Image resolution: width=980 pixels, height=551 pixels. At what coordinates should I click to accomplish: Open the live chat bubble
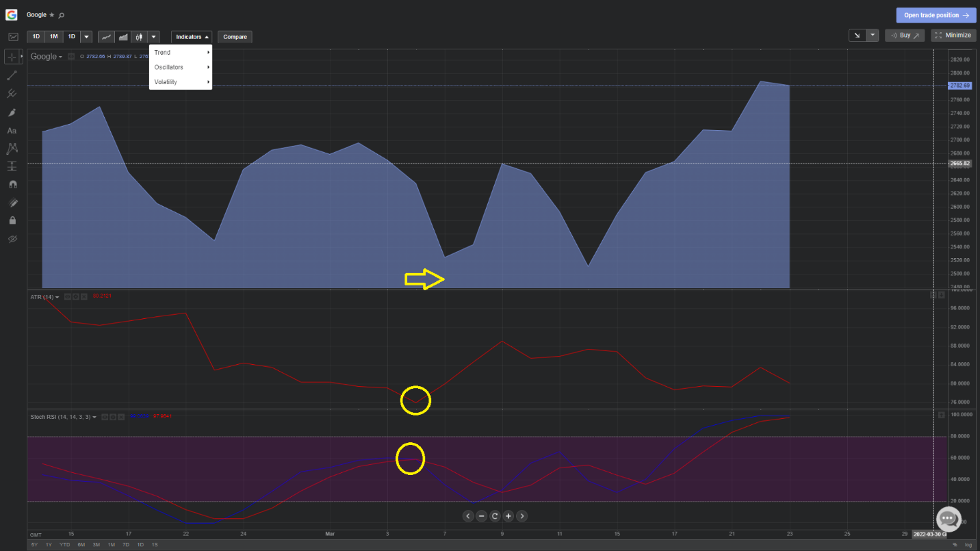tap(949, 519)
